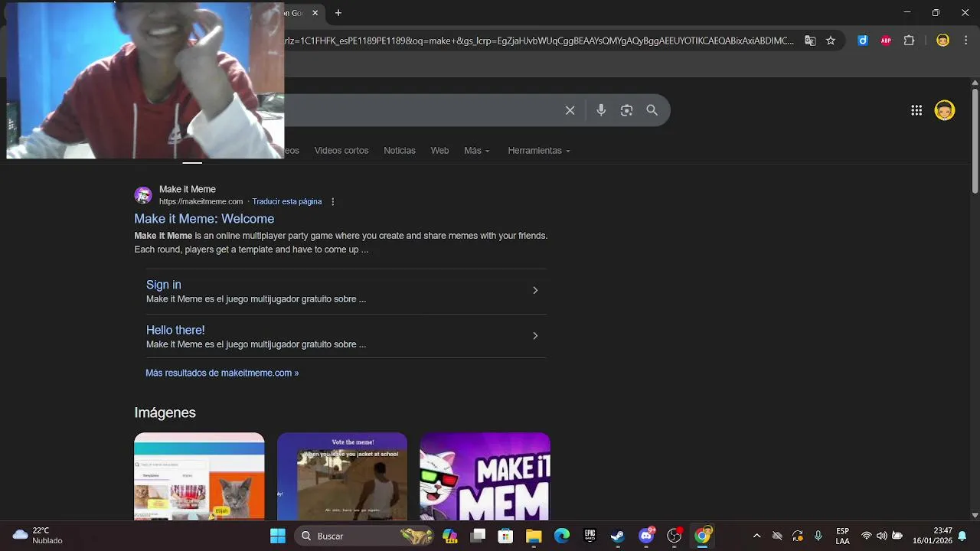Close the current Google tab
The width and height of the screenshot is (980, 551).
pyautogui.click(x=315, y=13)
